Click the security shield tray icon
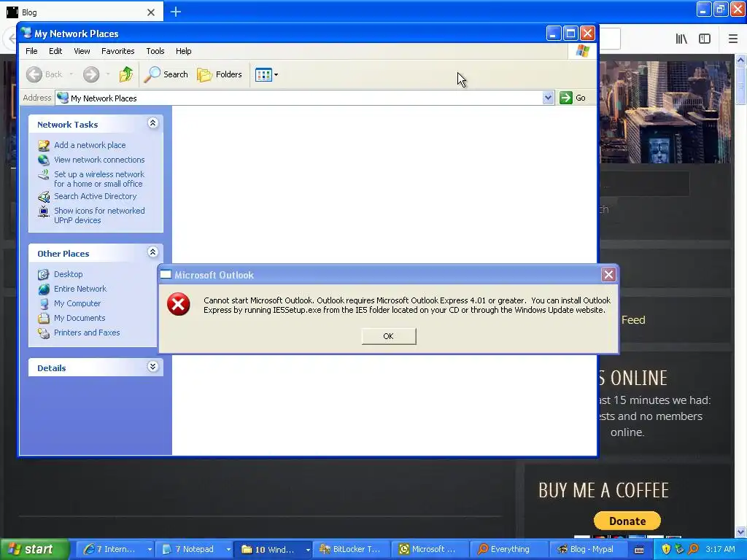The image size is (747, 560). (666, 550)
